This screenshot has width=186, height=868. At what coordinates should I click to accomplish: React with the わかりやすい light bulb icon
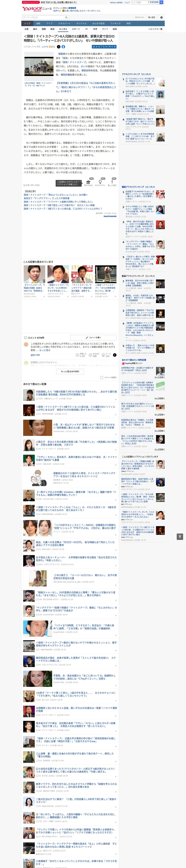point(100,182)
